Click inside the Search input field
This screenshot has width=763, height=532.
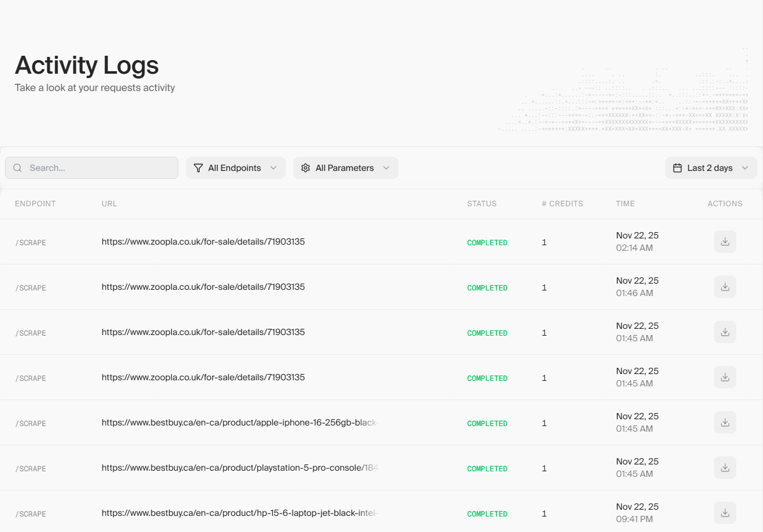pos(93,167)
